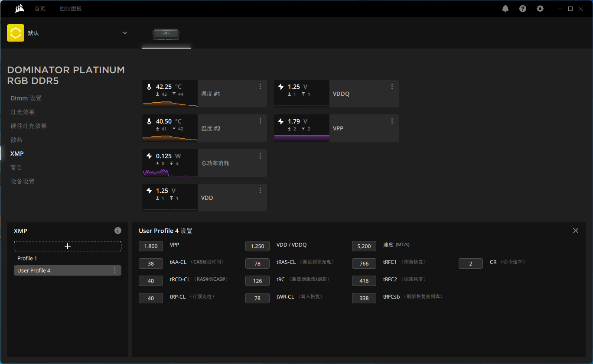The width and height of the screenshot is (593, 364).
Task: Open the notifications bell icon
Action: click(x=505, y=9)
